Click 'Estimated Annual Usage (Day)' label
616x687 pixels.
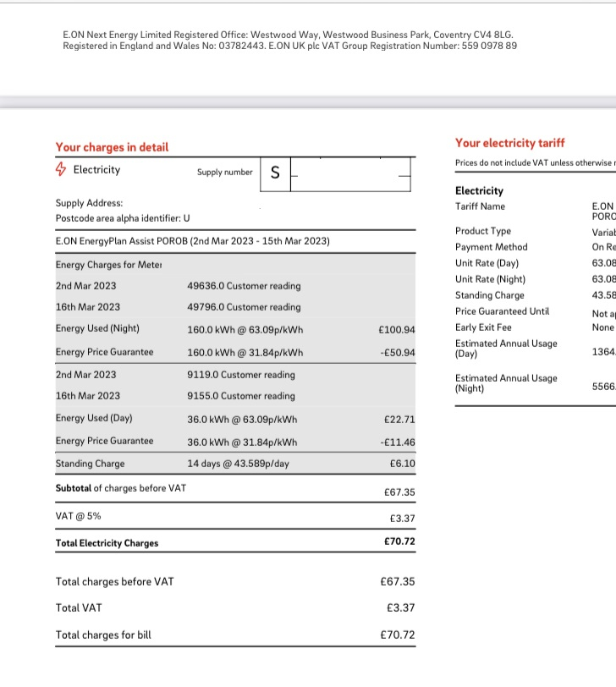[506, 349]
